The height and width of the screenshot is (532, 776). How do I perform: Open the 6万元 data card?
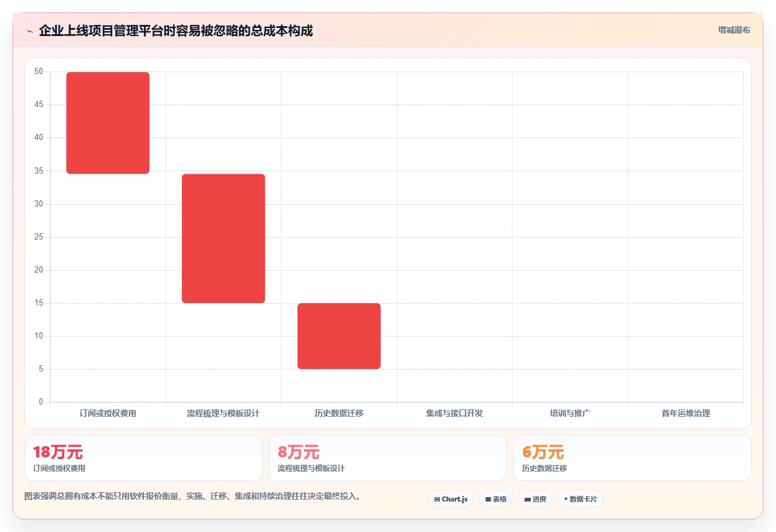tap(632, 458)
